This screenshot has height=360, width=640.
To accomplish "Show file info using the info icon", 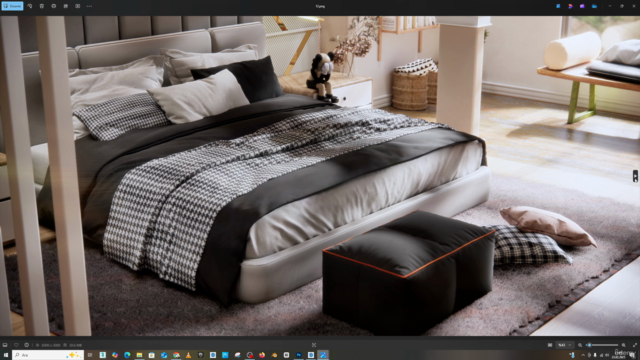I will (27, 345).
